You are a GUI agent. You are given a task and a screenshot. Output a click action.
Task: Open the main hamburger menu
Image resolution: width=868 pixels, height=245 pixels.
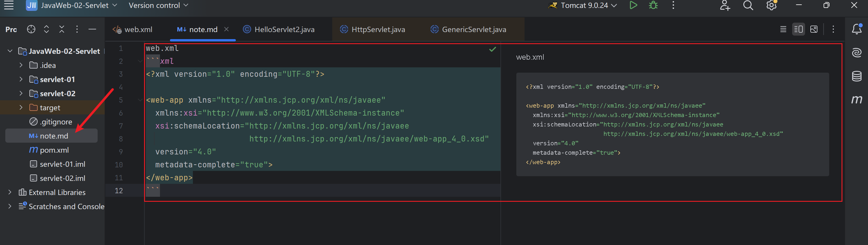[9, 5]
